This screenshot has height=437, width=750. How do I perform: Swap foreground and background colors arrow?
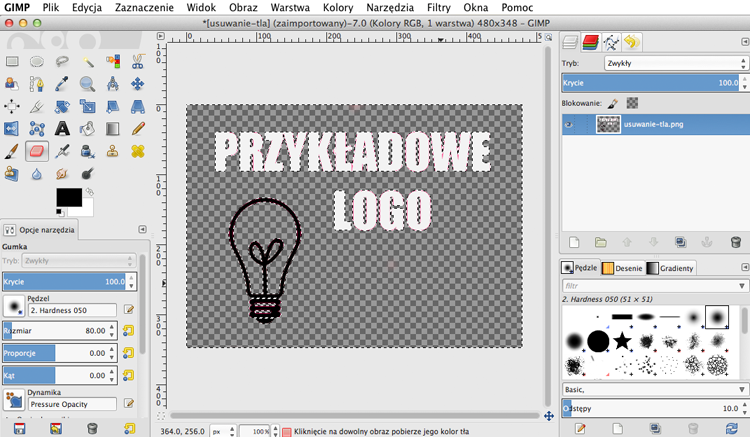tap(89, 192)
